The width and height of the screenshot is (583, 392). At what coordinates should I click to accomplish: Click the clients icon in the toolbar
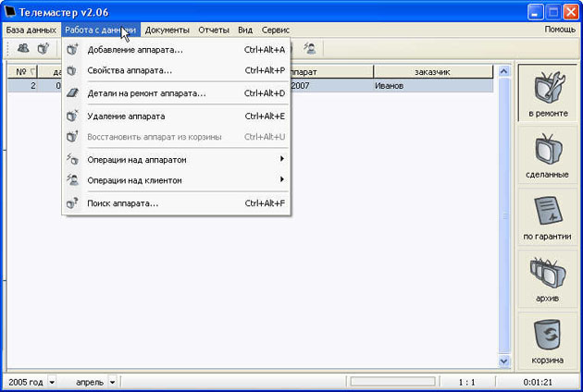tap(23, 49)
